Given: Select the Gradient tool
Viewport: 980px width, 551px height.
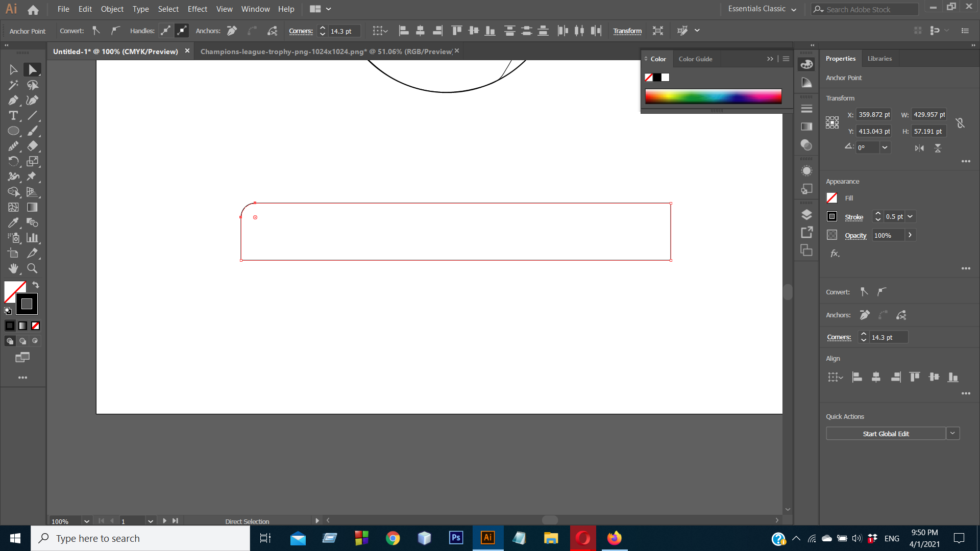Looking at the screenshot, I should click(32, 208).
